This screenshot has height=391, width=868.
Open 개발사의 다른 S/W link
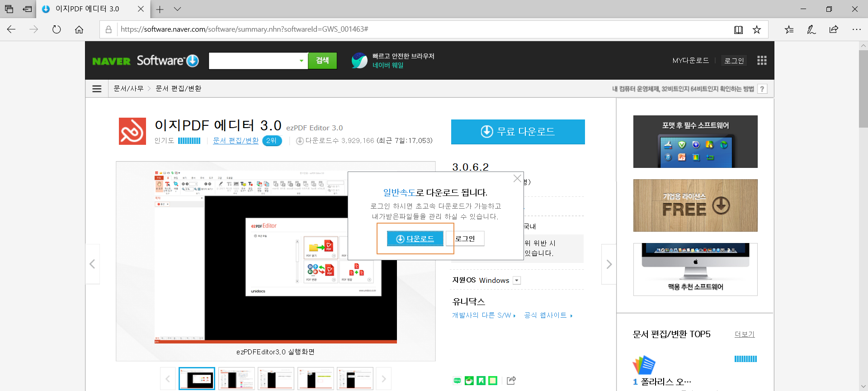click(x=484, y=315)
